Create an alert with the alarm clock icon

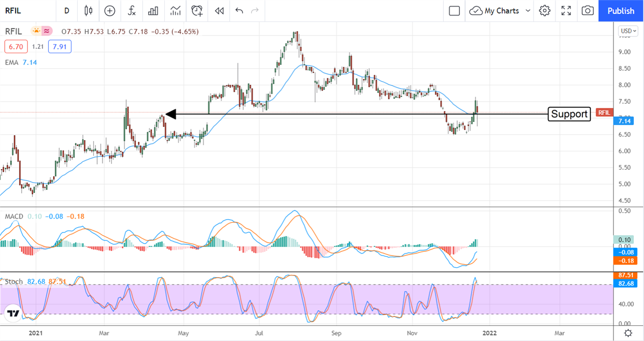pyautogui.click(x=197, y=11)
